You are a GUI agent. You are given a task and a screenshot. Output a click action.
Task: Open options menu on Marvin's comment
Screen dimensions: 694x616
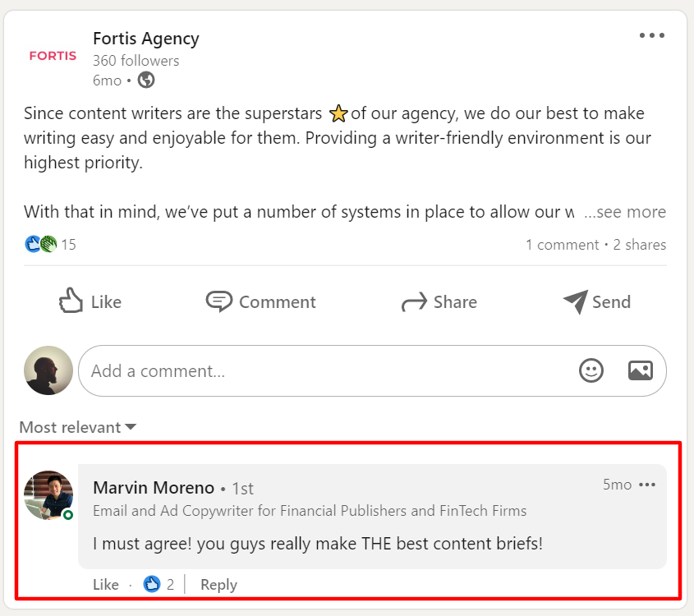(x=647, y=485)
